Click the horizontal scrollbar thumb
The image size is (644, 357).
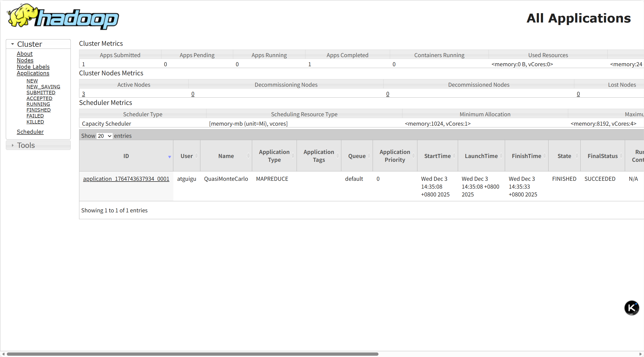(192, 354)
